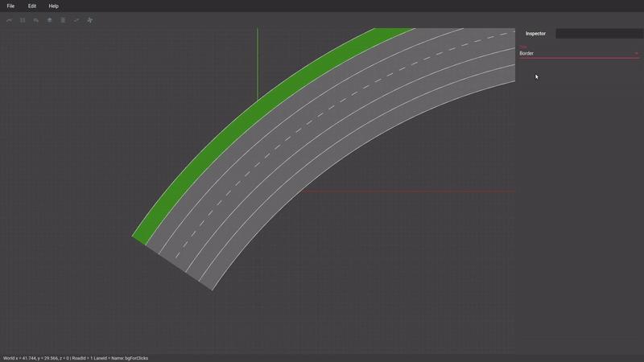The width and height of the screenshot is (644, 362).
Task: Select the first toolbar curve road tool icon
Action: (x=9, y=20)
